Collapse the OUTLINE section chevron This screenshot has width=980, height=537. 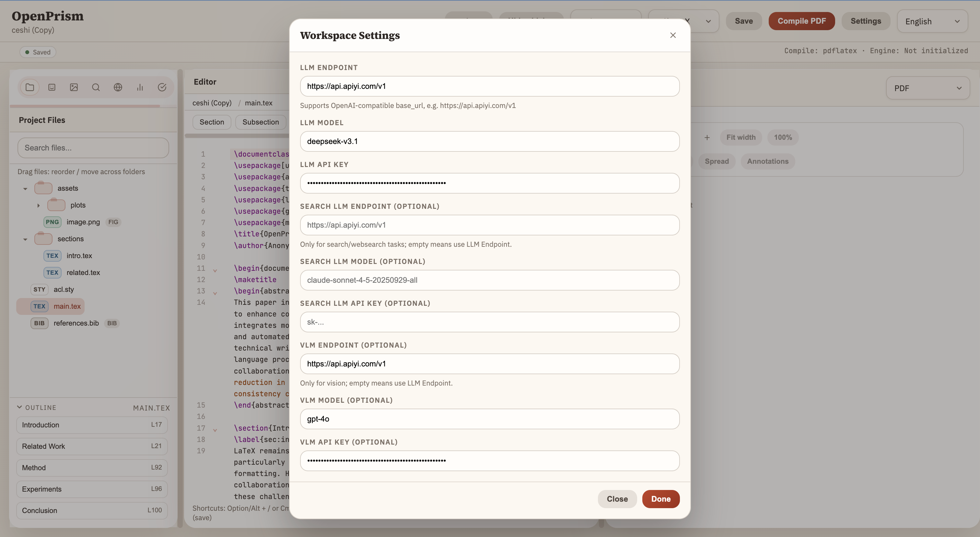pyautogui.click(x=19, y=407)
